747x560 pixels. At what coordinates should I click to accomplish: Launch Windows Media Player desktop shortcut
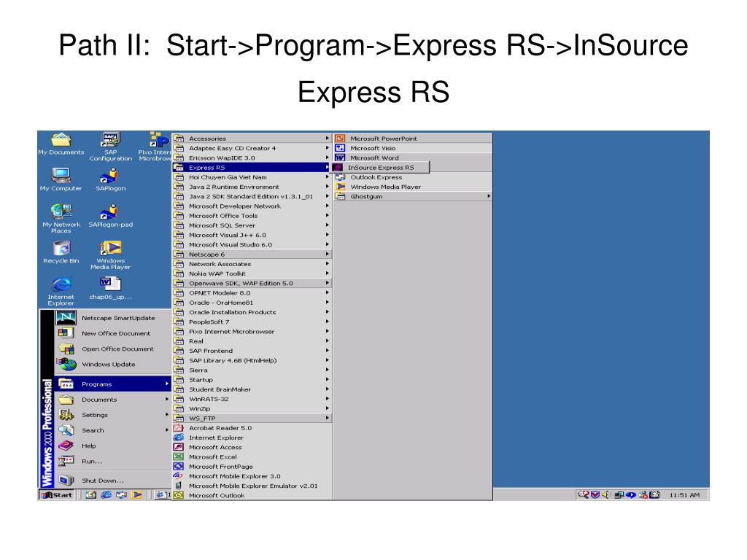point(111,254)
